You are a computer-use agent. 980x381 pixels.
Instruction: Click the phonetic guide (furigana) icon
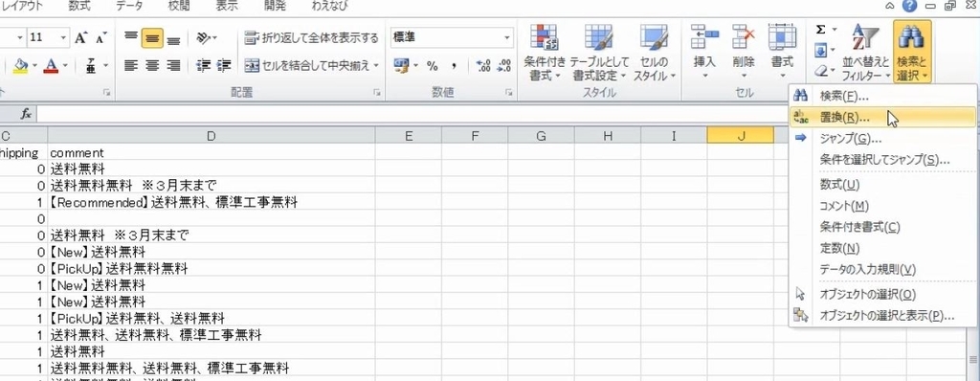coord(91,65)
